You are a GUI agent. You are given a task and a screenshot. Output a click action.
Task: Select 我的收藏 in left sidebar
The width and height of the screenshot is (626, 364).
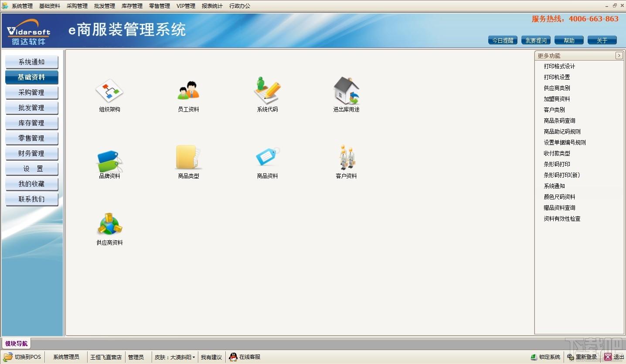[31, 184]
